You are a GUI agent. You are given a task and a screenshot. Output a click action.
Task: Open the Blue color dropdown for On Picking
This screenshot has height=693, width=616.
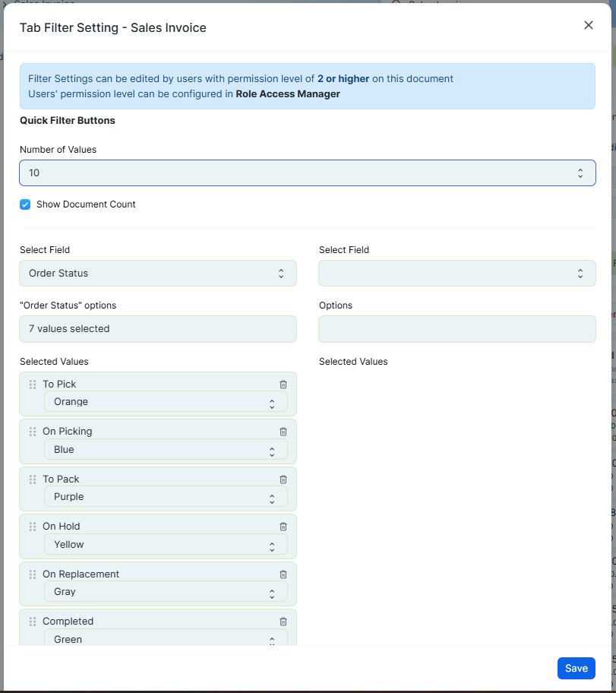(x=166, y=450)
